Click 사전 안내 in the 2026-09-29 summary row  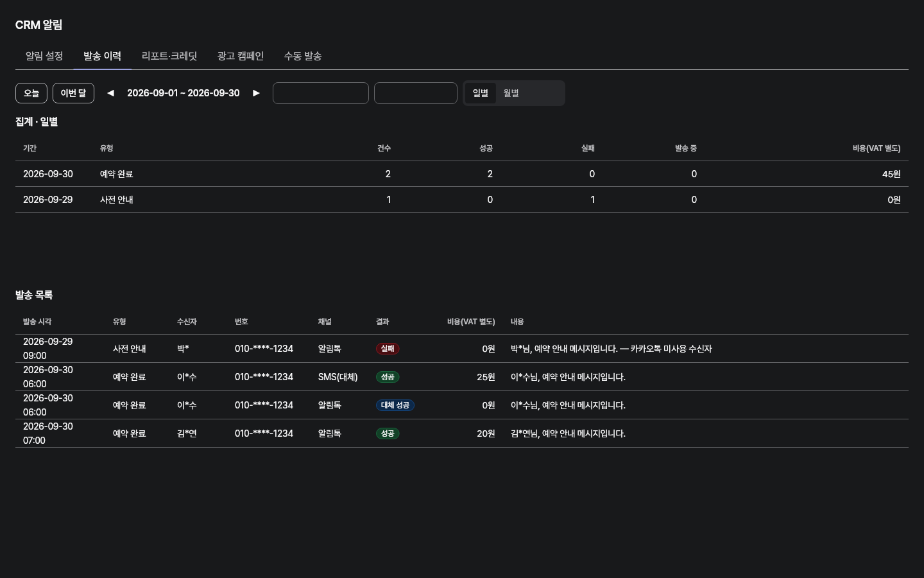pyautogui.click(x=117, y=200)
